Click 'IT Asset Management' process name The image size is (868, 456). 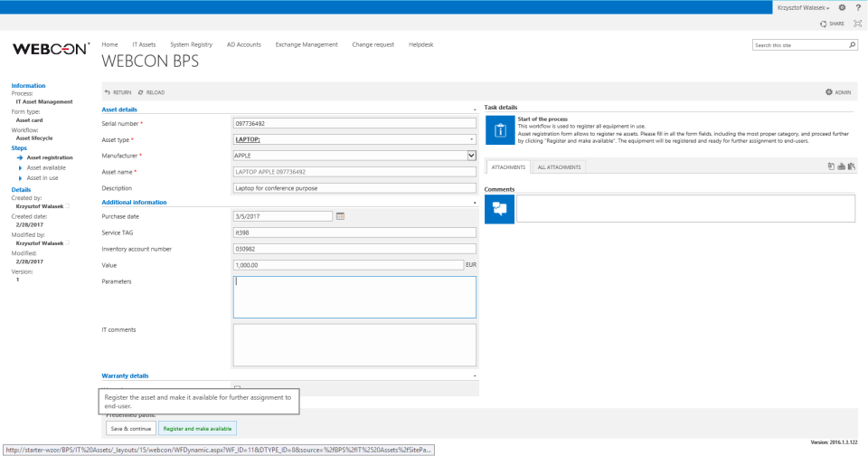(44, 102)
